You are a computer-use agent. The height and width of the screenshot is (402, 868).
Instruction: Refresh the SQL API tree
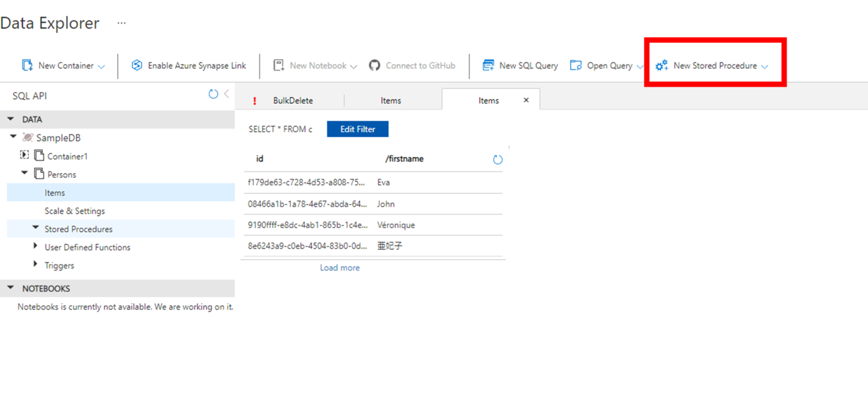point(213,94)
